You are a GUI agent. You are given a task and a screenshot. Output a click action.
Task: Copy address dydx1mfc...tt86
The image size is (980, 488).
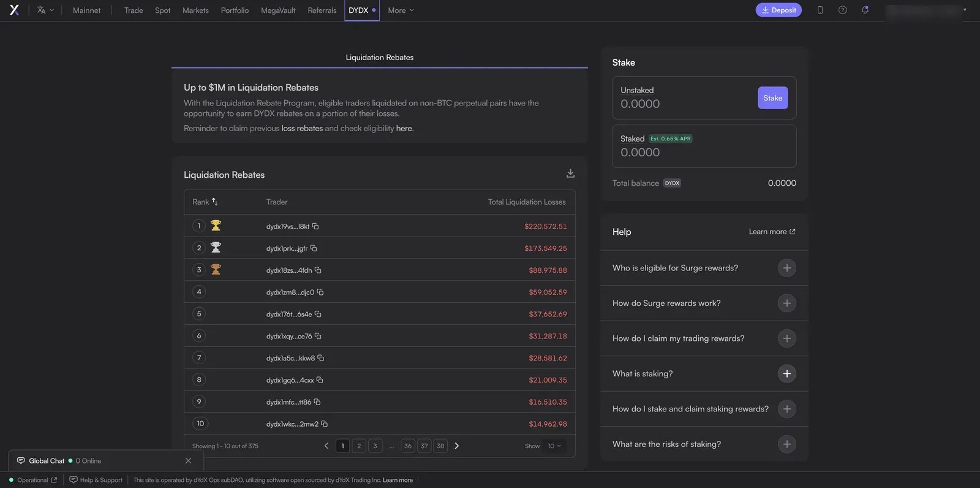pos(317,402)
